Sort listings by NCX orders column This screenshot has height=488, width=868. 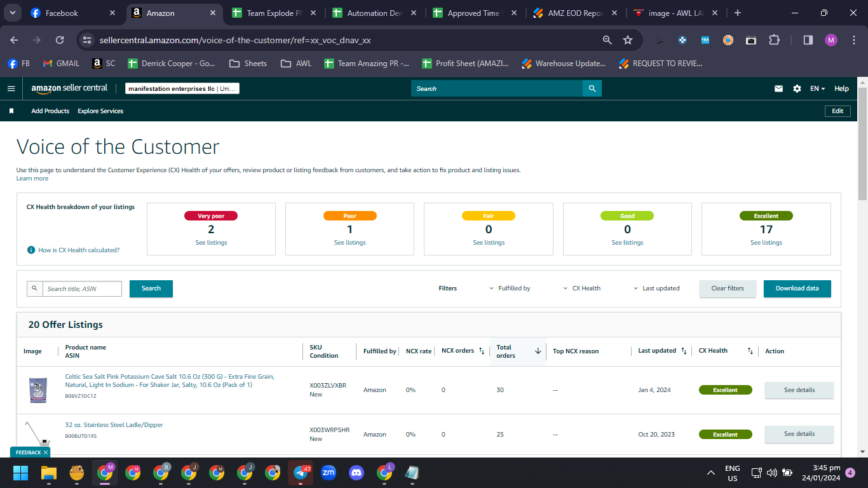pyautogui.click(x=482, y=351)
